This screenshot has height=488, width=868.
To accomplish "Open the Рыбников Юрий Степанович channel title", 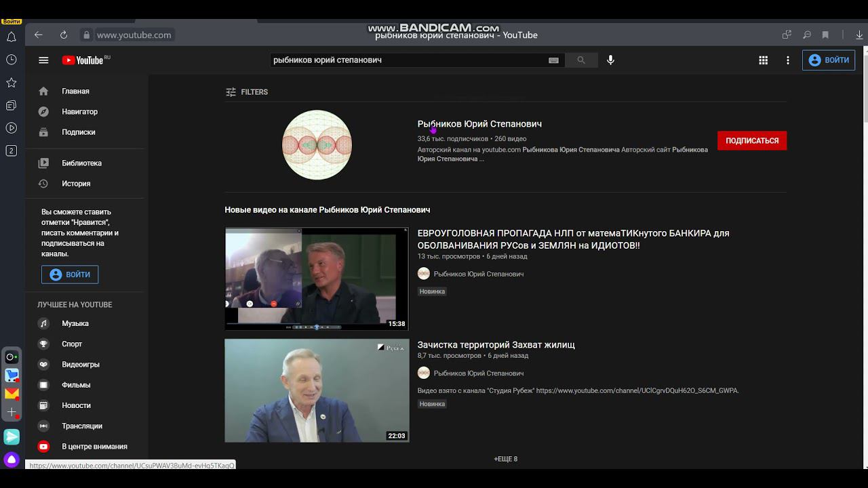I will tap(479, 124).
